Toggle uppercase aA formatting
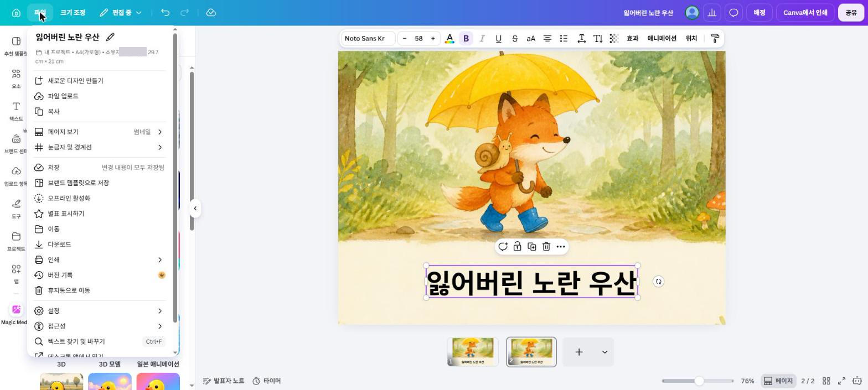The image size is (868, 390). tap(531, 38)
